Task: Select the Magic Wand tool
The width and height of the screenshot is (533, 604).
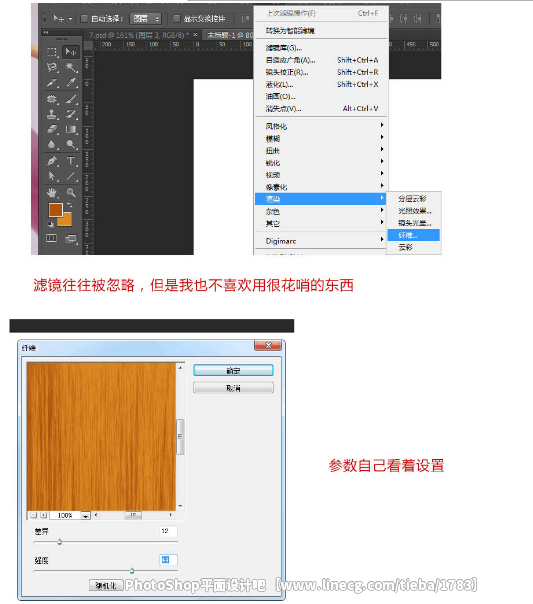Action: click(71, 67)
